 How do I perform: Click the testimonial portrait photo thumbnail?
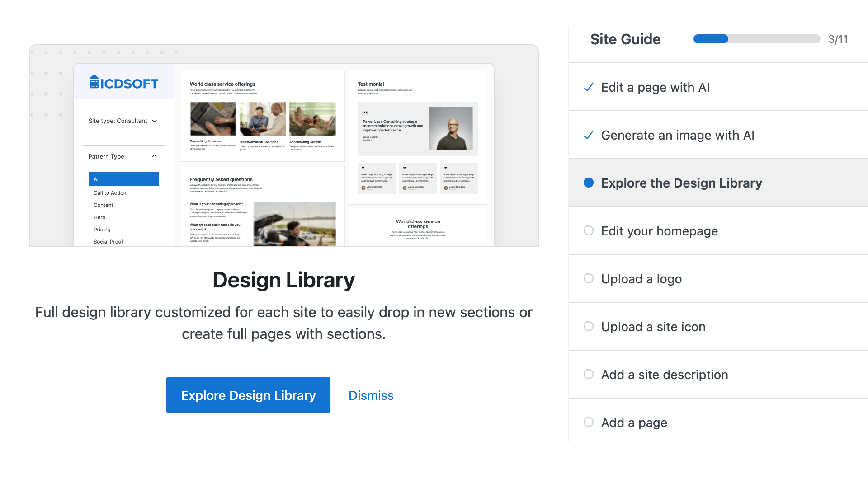coord(452,129)
